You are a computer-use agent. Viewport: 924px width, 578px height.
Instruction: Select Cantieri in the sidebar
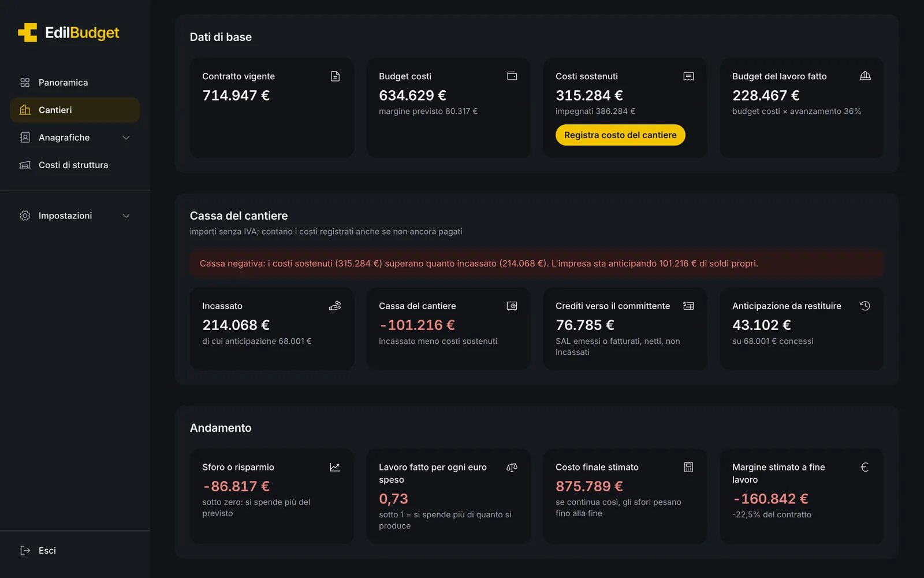click(75, 110)
